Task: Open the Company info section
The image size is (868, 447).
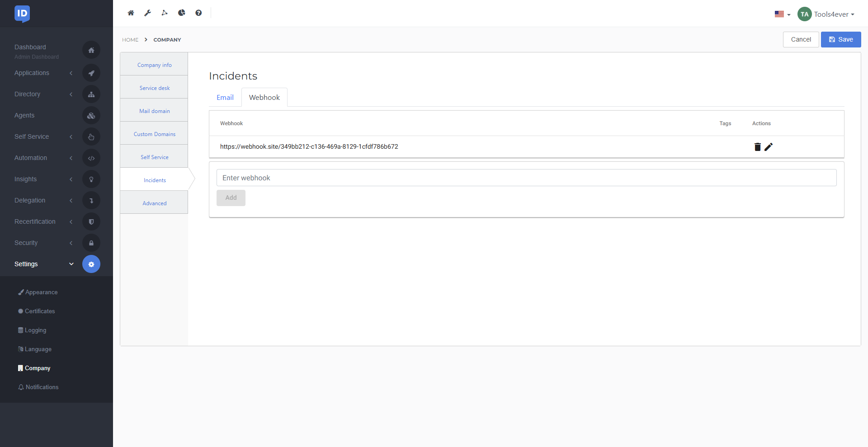Action: (154, 65)
